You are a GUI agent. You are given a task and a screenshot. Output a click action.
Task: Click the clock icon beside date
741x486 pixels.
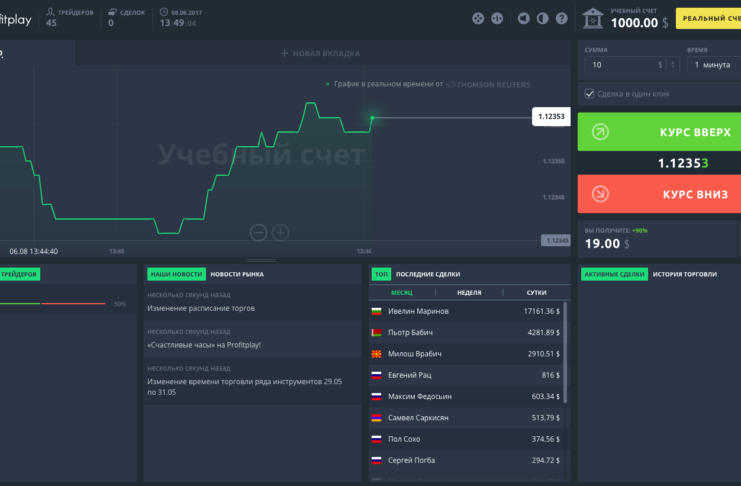(164, 12)
